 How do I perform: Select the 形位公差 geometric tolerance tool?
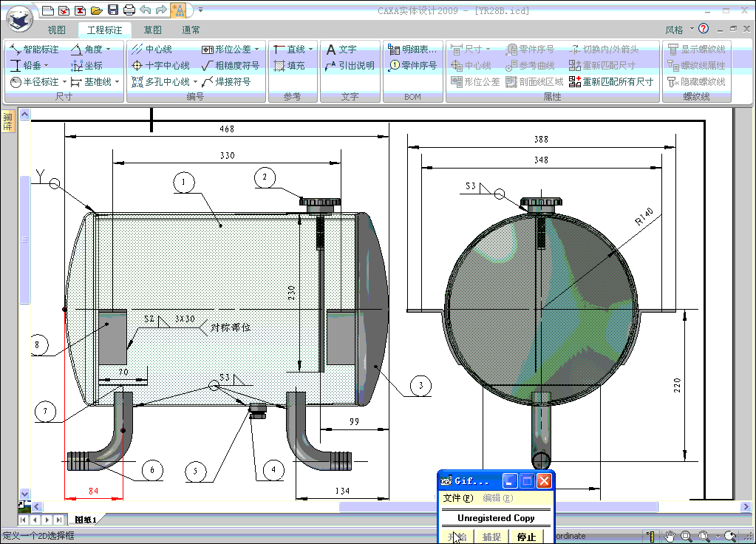click(226, 50)
